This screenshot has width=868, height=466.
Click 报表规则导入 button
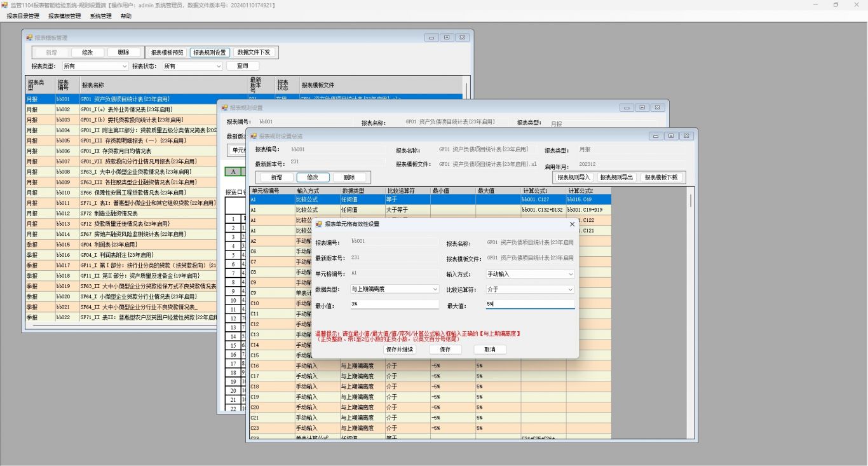pyautogui.click(x=574, y=177)
